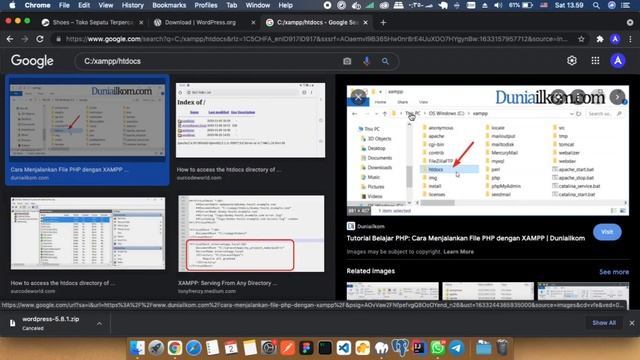Open Chrome profile avatar in toolbar
Viewport: 640px width, 360px height.
click(x=615, y=39)
